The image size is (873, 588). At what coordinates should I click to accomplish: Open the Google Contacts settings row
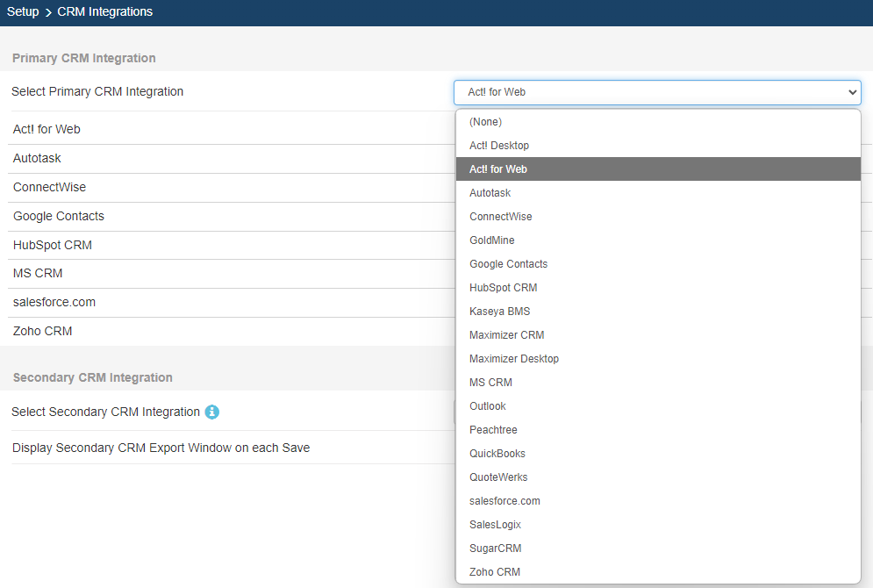click(232, 217)
